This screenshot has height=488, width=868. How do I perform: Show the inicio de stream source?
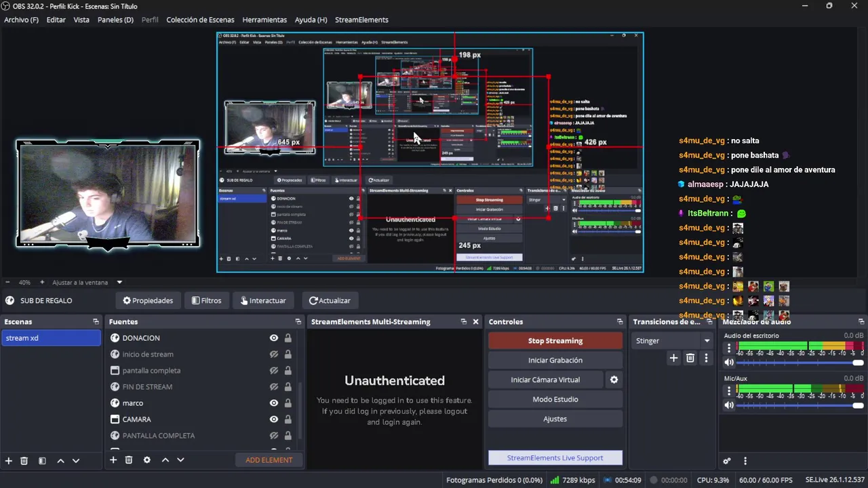click(274, 354)
